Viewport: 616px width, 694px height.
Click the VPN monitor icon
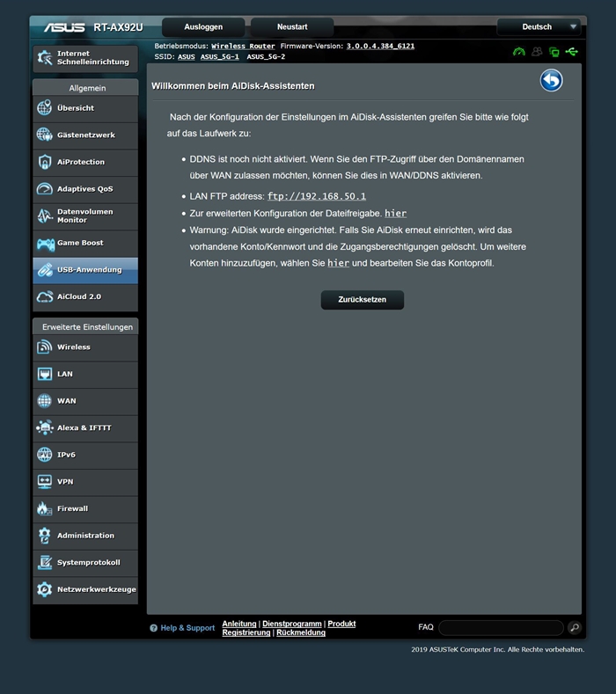(x=44, y=481)
